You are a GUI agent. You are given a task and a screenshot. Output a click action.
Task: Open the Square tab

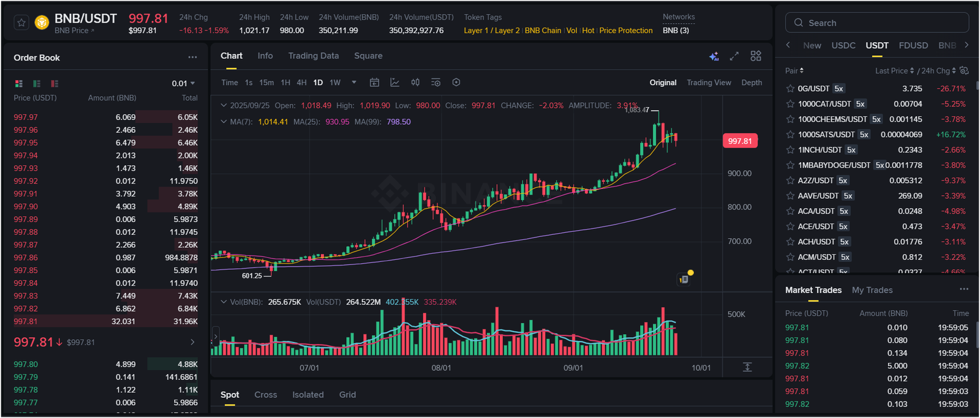pos(368,56)
